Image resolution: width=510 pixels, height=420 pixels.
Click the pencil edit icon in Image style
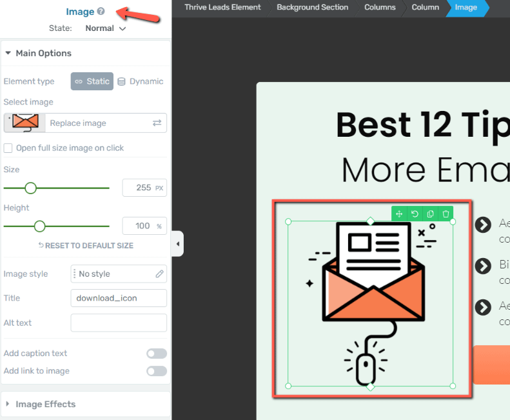tap(159, 274)
